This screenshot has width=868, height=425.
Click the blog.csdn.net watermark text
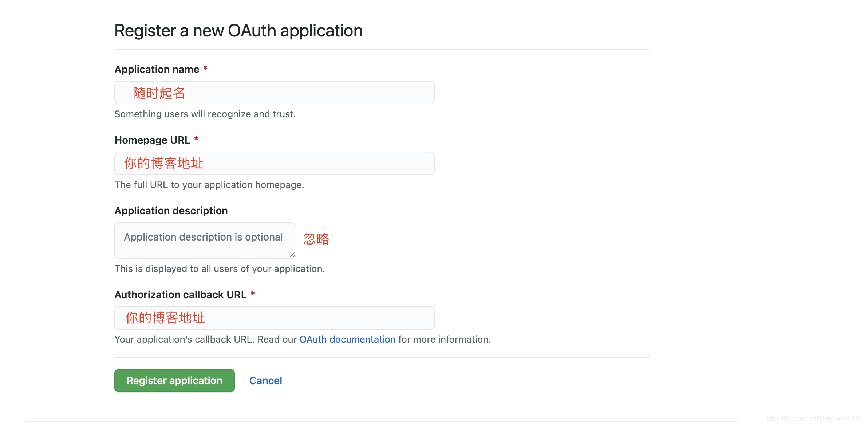815,418
